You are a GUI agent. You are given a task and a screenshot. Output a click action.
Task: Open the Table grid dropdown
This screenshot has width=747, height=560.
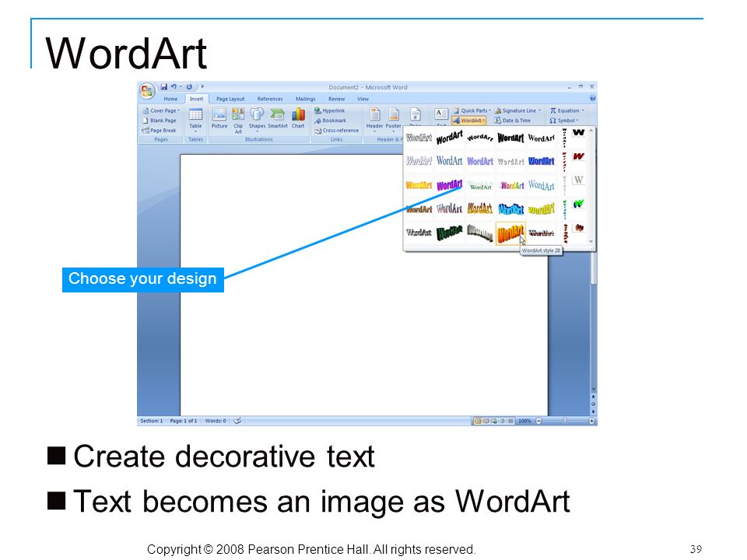(196, 119)
